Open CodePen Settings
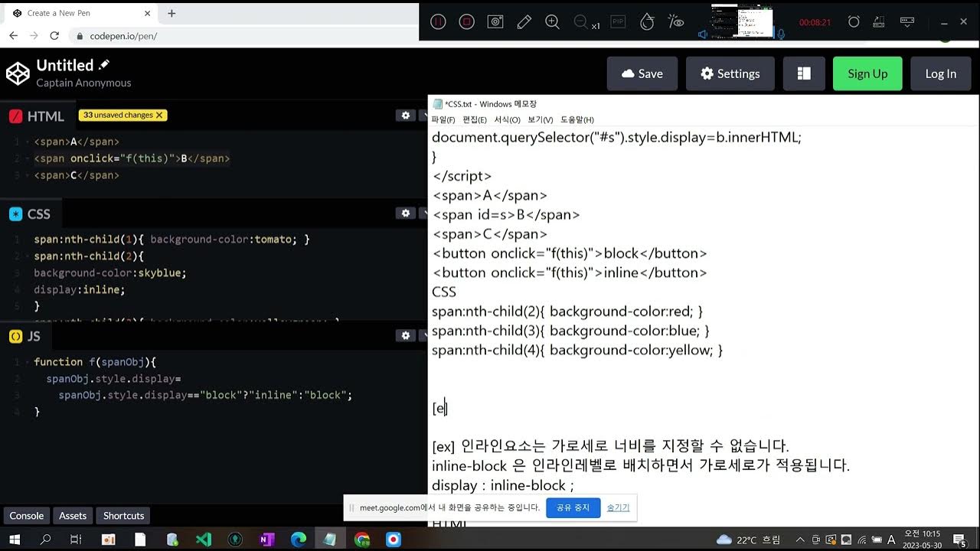This screenshot has width=980, height=551. (x=730, y=73)
